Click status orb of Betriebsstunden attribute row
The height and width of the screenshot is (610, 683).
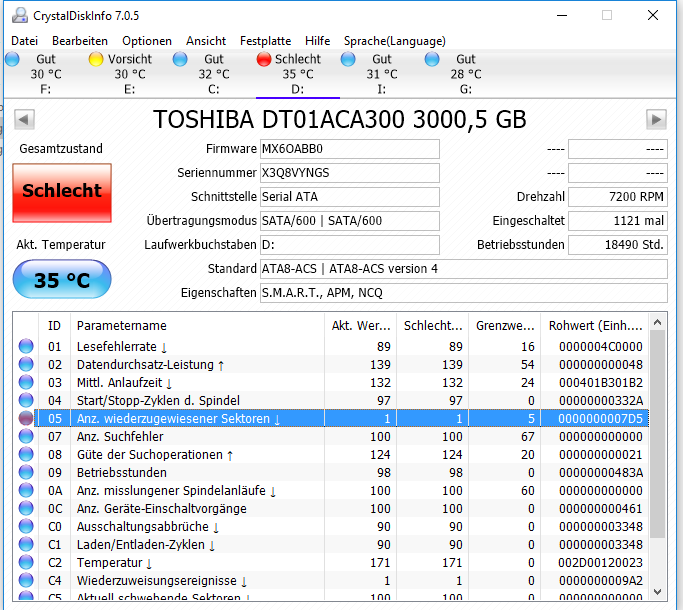[26, 472]
